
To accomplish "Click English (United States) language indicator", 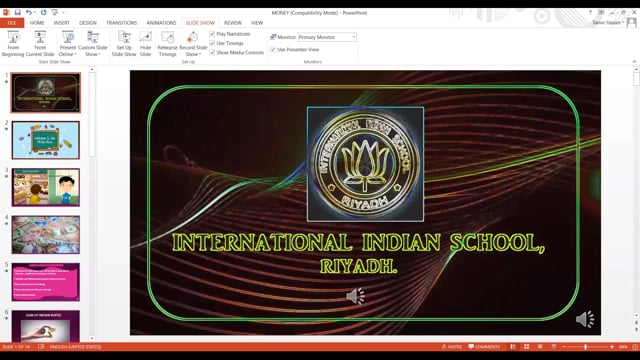I will pyautogui.click(x=75, y=347).
